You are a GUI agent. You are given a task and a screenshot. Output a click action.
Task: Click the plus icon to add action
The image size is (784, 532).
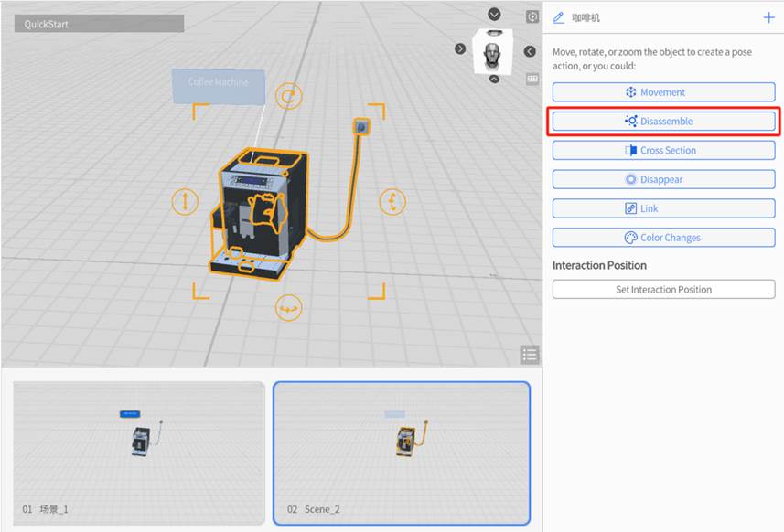[x=768, y=17]
